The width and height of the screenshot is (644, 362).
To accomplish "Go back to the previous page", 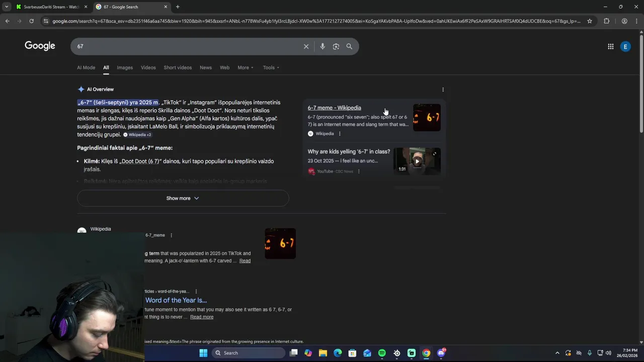I will pyautogui.click(x=7, y=21).
